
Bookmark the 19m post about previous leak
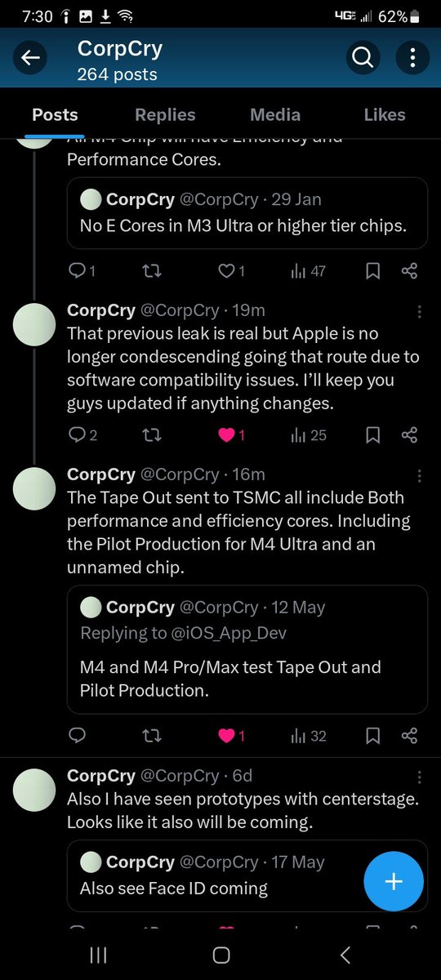(372, 435)
